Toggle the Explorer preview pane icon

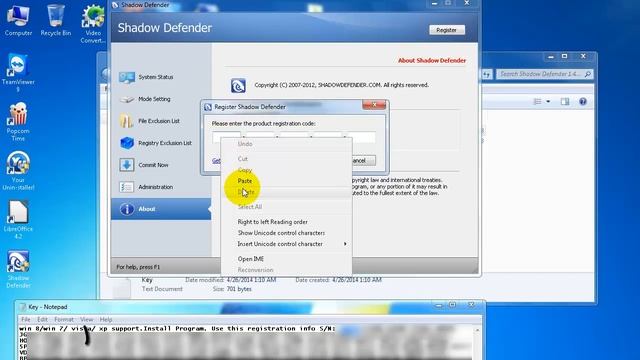(x=565, y=101)
